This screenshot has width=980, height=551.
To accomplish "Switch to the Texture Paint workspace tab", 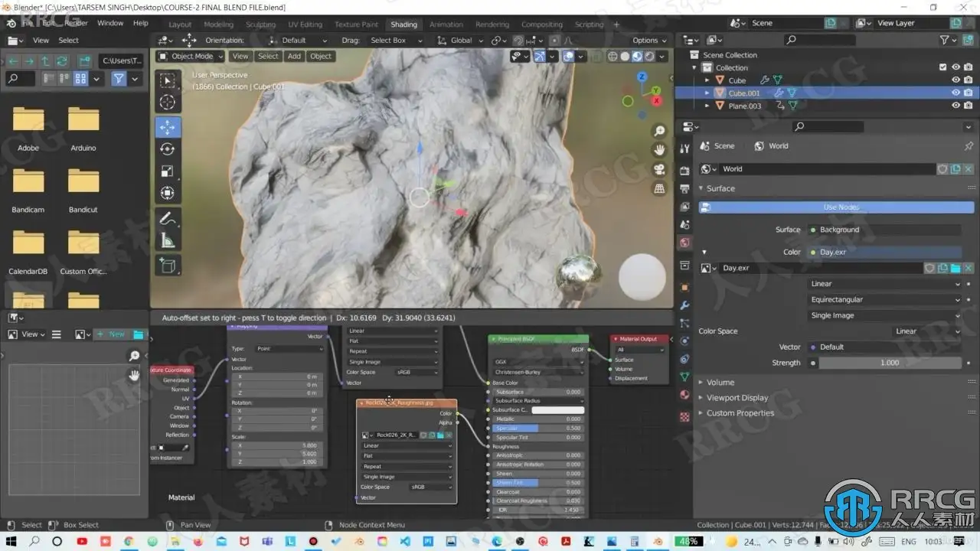I will 356,24.
